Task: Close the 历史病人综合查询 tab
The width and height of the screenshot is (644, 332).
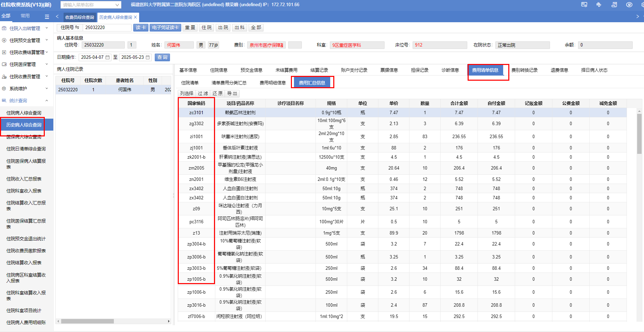Action: (135, 17)
